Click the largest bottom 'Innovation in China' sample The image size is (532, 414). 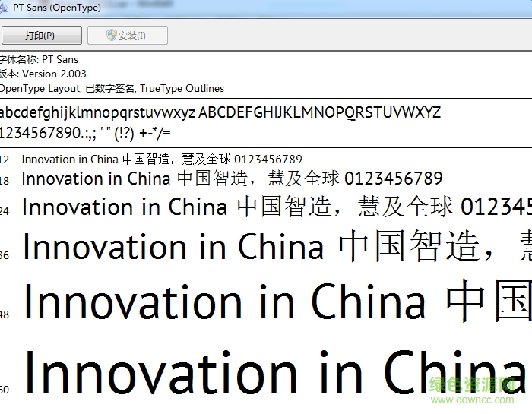(x=275, y=373)
